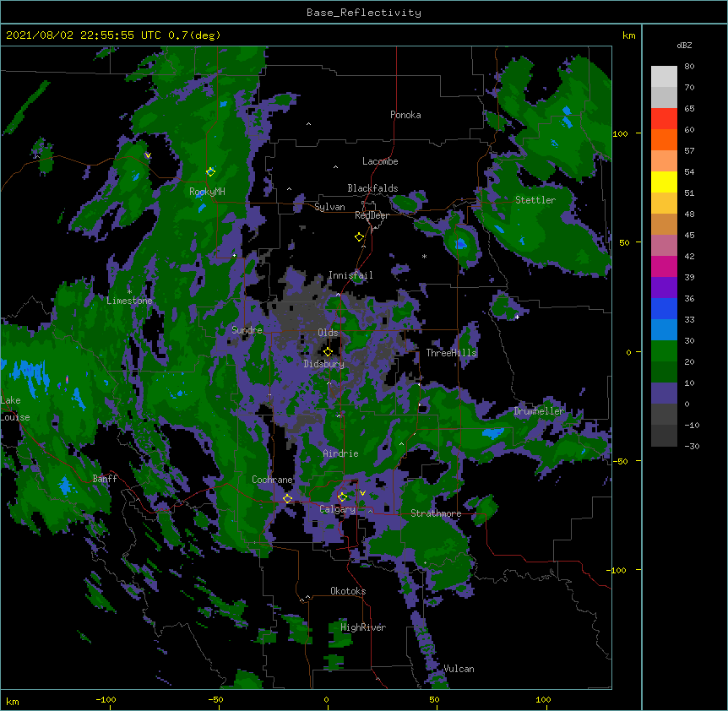
Task: Click the Ponoka city label
Action: pyautogui.click(x=405, y=115)
